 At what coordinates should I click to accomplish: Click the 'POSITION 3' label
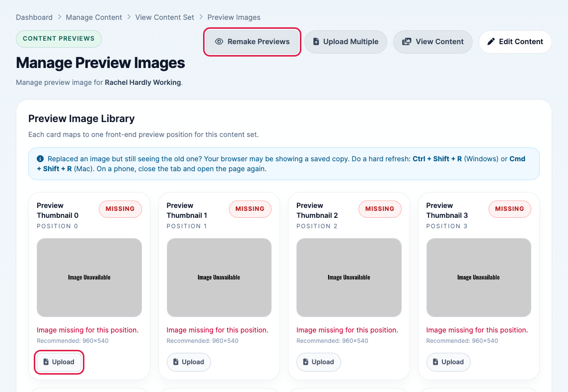coord(447,226)
